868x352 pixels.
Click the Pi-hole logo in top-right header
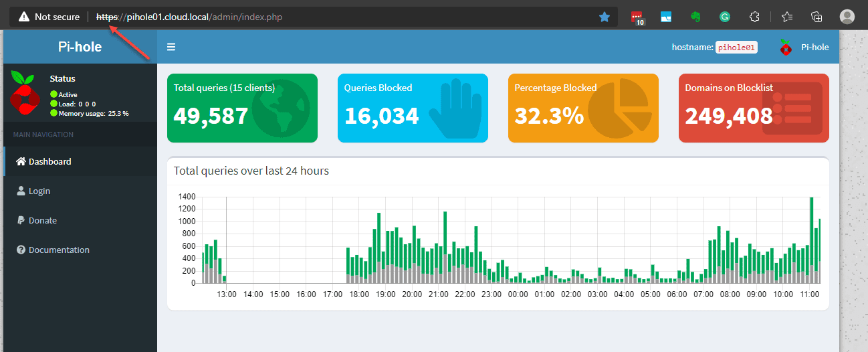pyautogui.click(x=786, y=47)
